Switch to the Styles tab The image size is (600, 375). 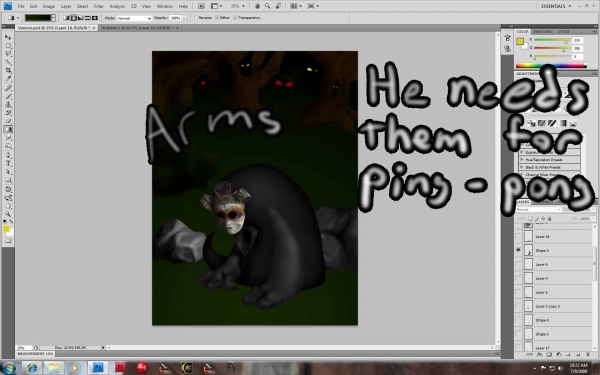[563, 31]
